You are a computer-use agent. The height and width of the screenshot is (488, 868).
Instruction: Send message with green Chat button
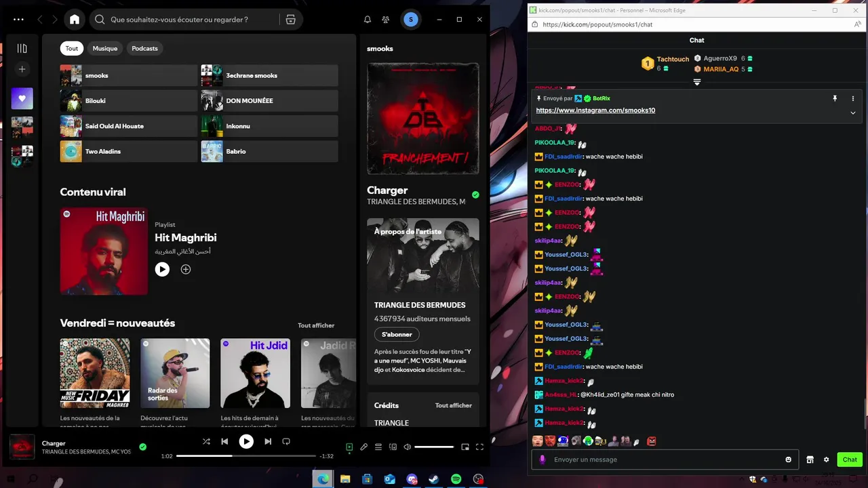point(850,460)
